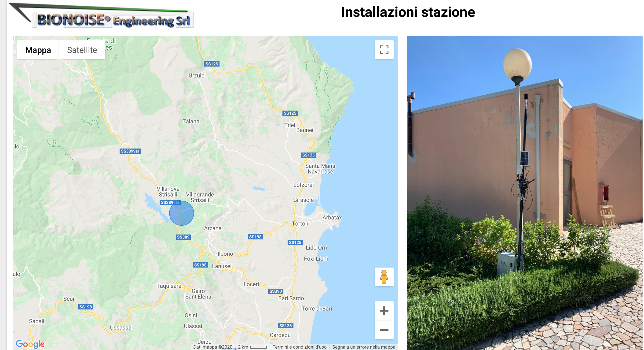The width and height of the screenshot is (644, 350).
Task: Click the SS390 road badge near Bari Sardo
Action: point(275,291)
